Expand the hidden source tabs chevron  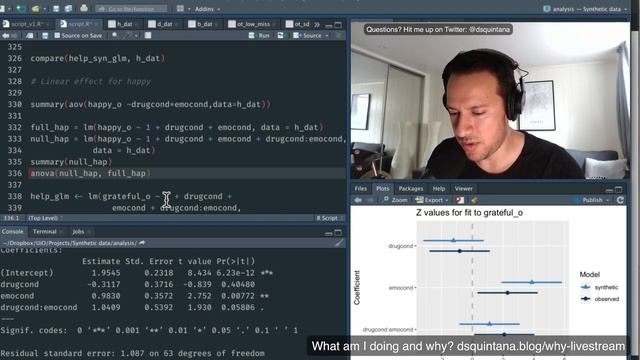point(317,24)
